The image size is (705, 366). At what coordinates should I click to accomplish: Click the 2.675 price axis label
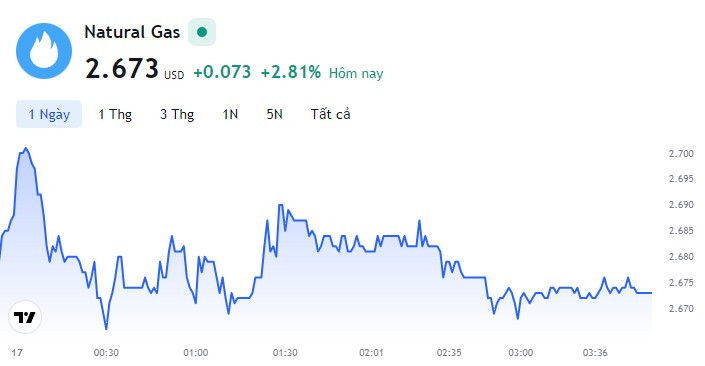click(681, 283)
